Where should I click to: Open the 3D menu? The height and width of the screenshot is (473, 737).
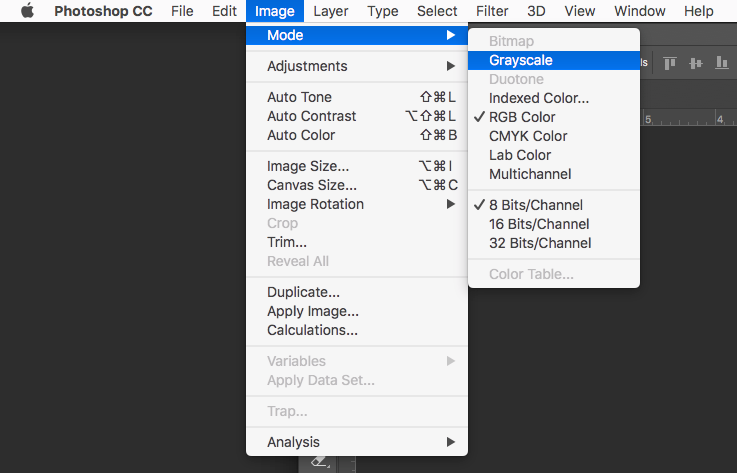536,11
